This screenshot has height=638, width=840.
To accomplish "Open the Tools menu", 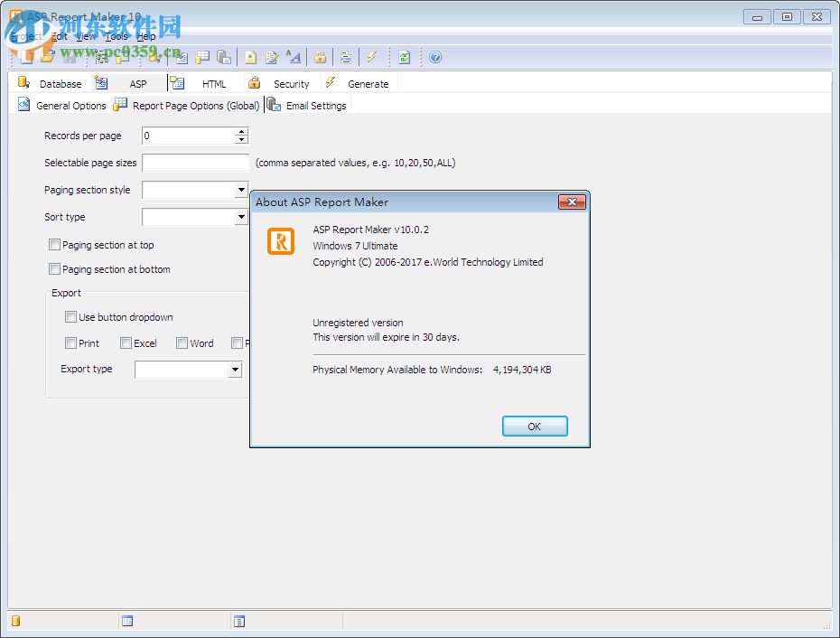I will coord(117,36).
